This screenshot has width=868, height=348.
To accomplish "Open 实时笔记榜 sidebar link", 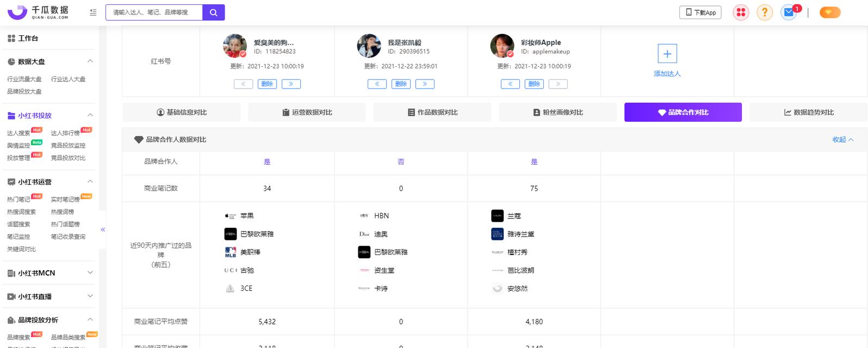I will point(65,200).
